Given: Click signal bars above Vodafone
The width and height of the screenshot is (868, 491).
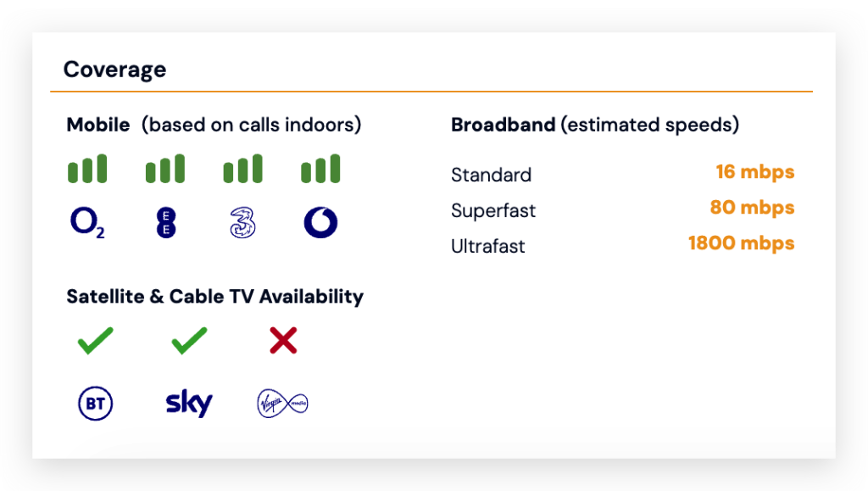Looking at the screenshot, I should pos(320,168).
